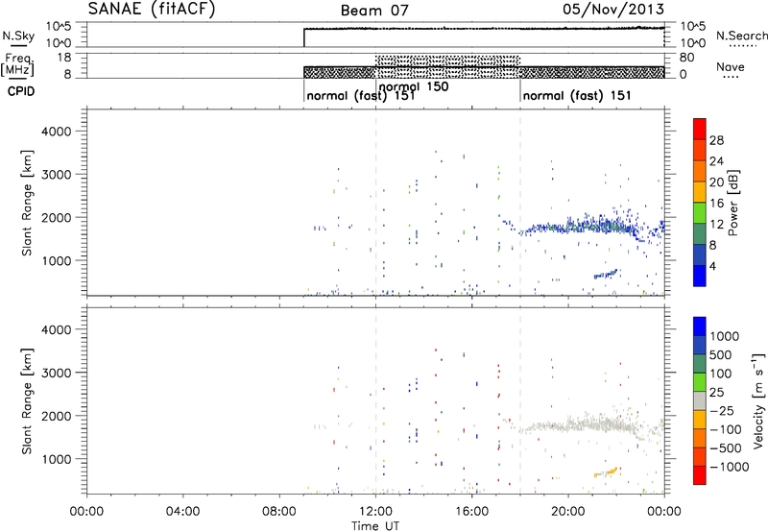Click the SANAE (fitACF) plot title

click(152, 10)
